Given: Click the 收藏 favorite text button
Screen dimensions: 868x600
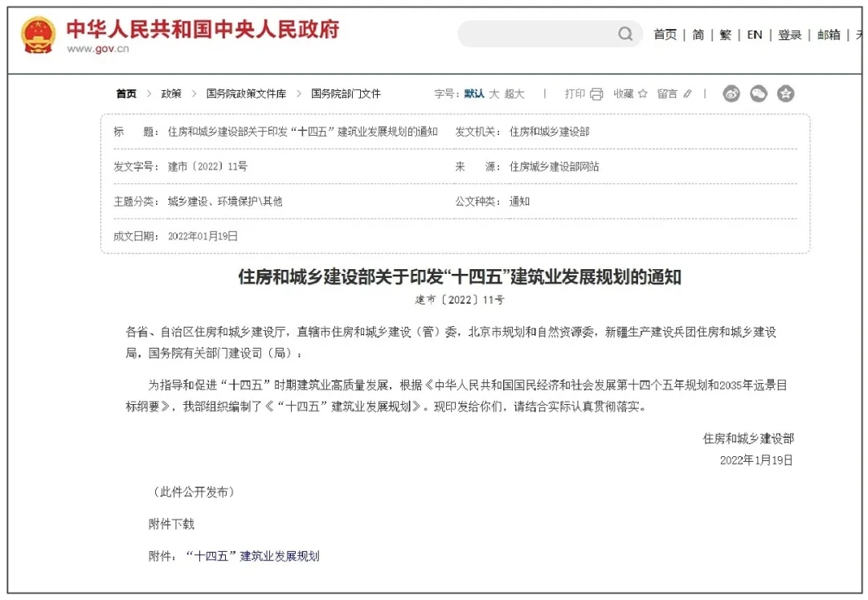Looking at the screenshot, I should click(x=624, y=93).
